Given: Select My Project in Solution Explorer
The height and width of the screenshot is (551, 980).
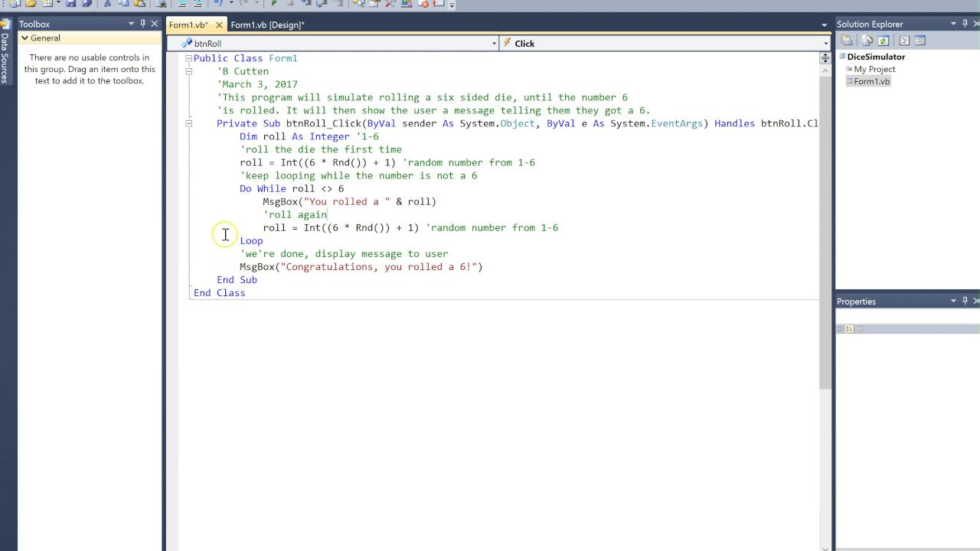Looking at the screenshot, I should [x=874, y=69].
